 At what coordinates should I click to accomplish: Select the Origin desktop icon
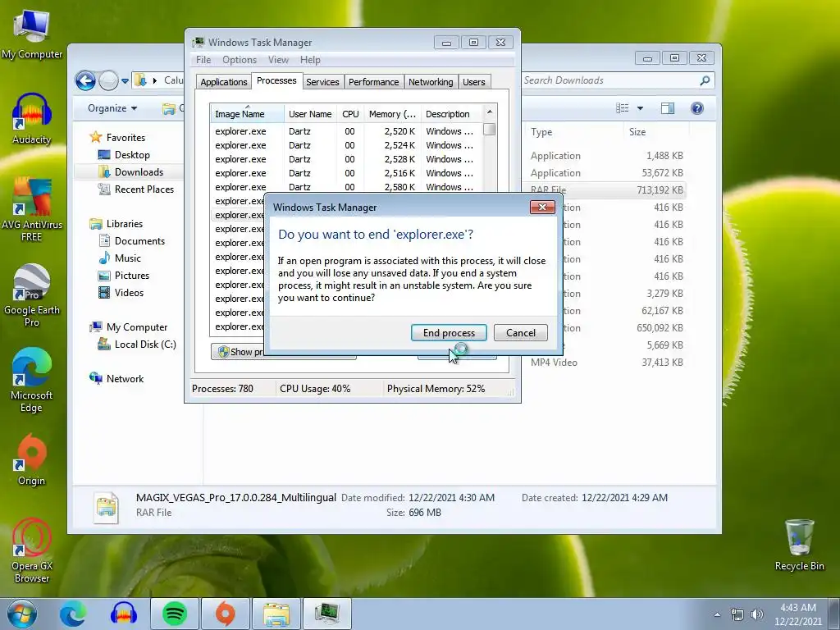pyautogui.click(x=32, y=459)
